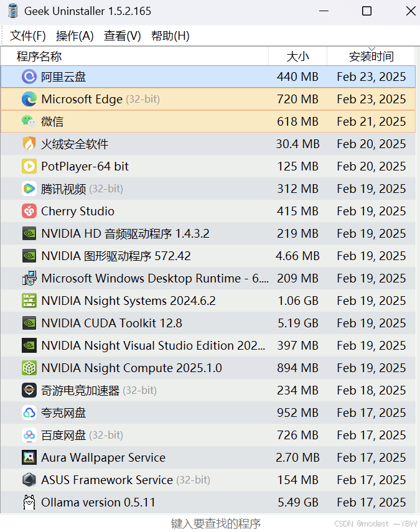The width and height of the screenshot is (420, 532).
Task: Click the 720 MB size of Edge
Action: point(297,99)
